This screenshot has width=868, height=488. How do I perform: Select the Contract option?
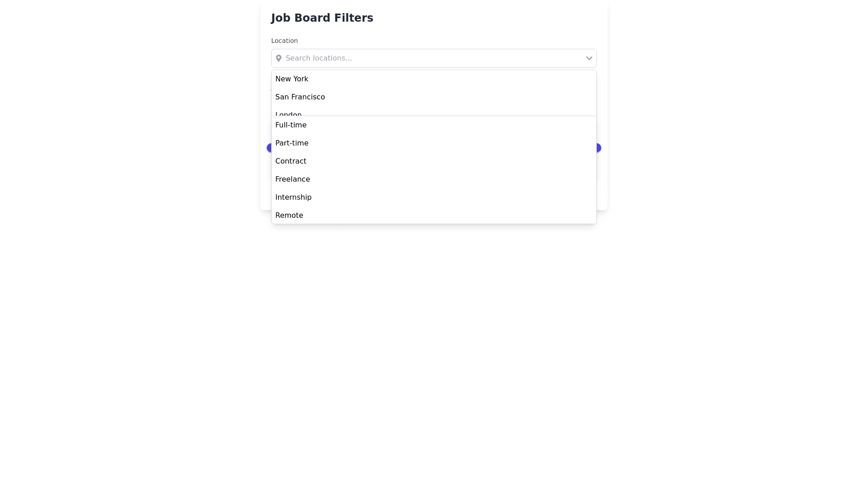point(291,161)
